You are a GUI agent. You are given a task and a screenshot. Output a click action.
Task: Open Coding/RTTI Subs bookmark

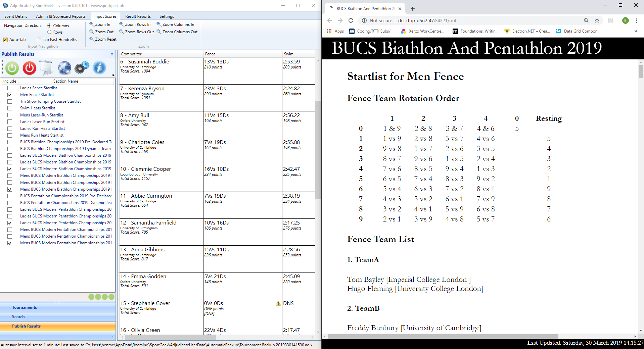[x=372, y=31]
